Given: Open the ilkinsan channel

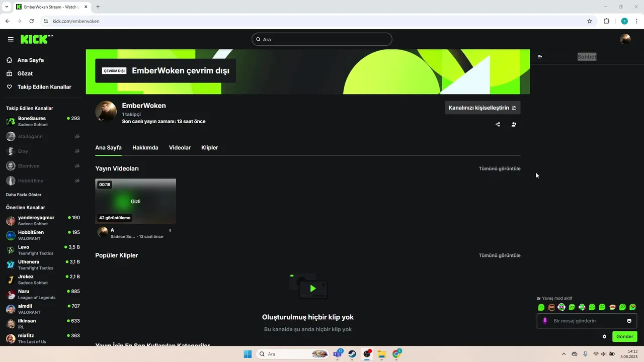Looking at the screenshot, I should (43, 324).
